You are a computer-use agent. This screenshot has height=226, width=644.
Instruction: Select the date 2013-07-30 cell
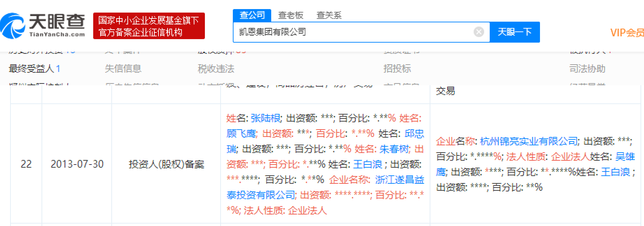(x=77, y=164)
